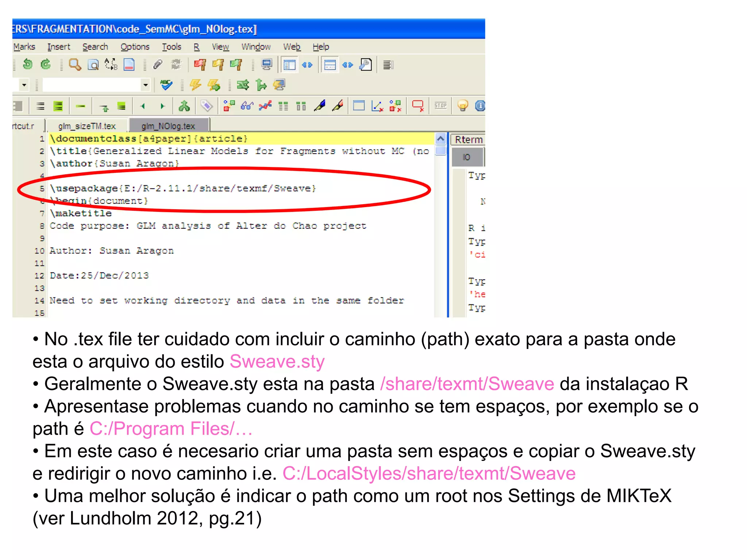This screenshot has height=560, width=747.
Task: Open the Web menu
Action: 292,47
